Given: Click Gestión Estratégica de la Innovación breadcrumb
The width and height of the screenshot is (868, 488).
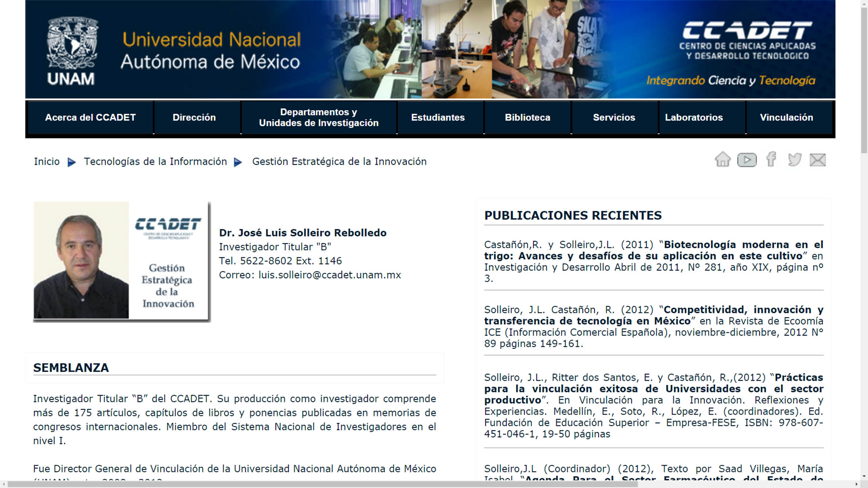Looking at the screenshot, I should coord(339,162).
